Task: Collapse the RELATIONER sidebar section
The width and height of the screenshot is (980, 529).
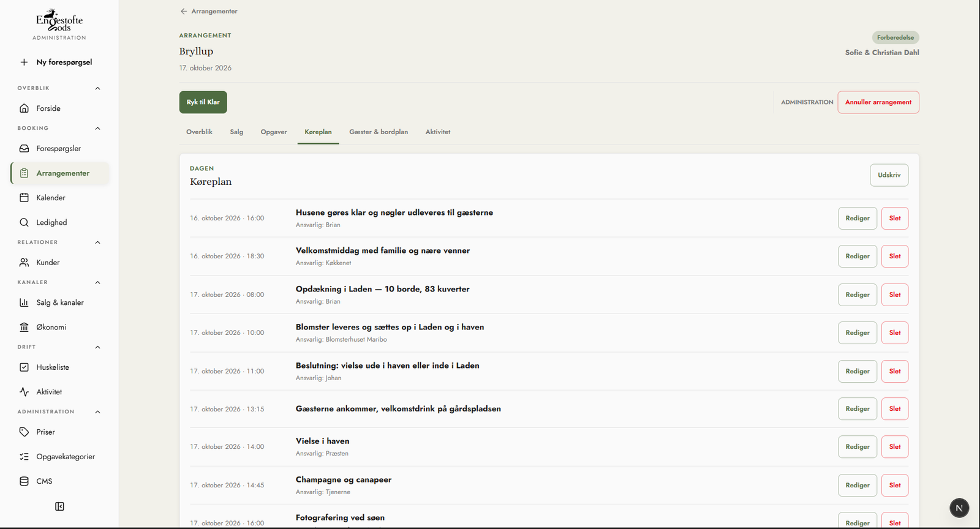Action: [97, 242]
